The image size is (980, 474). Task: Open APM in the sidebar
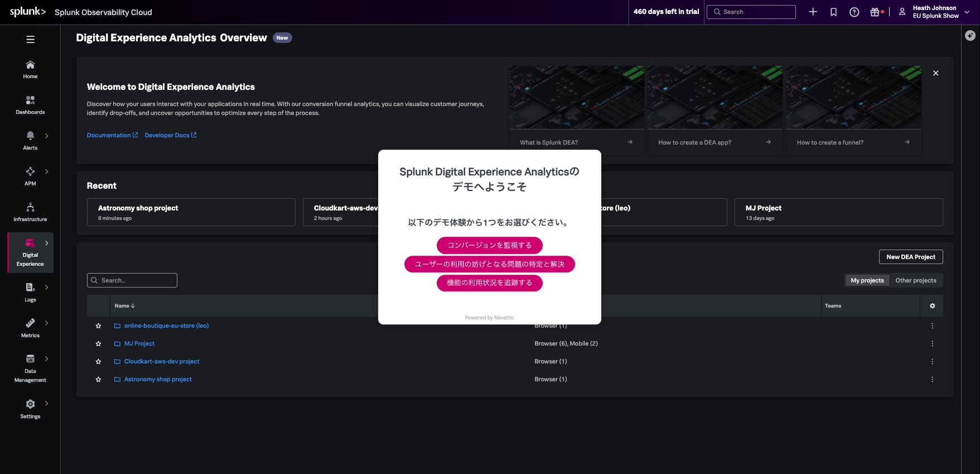30,176
